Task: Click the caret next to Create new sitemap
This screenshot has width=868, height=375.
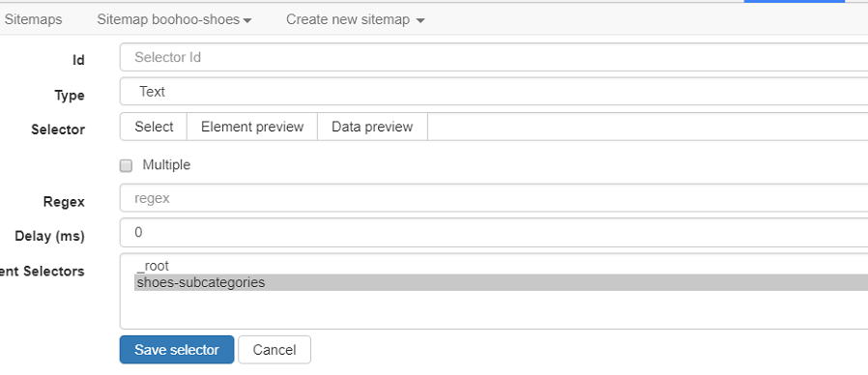Action: point(420,21)
